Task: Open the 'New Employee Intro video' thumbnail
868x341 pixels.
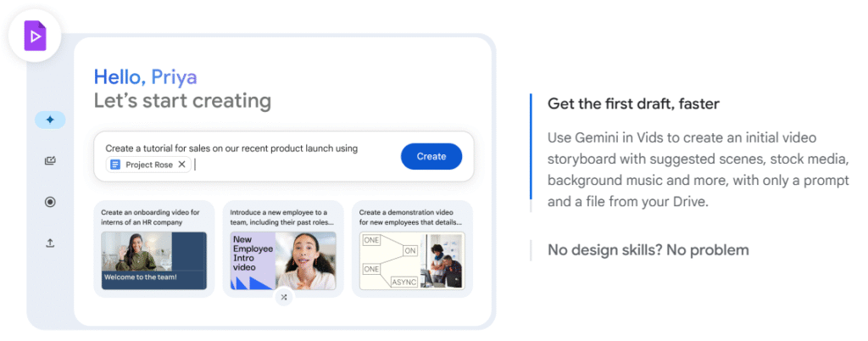Action: tap(283, 260)
